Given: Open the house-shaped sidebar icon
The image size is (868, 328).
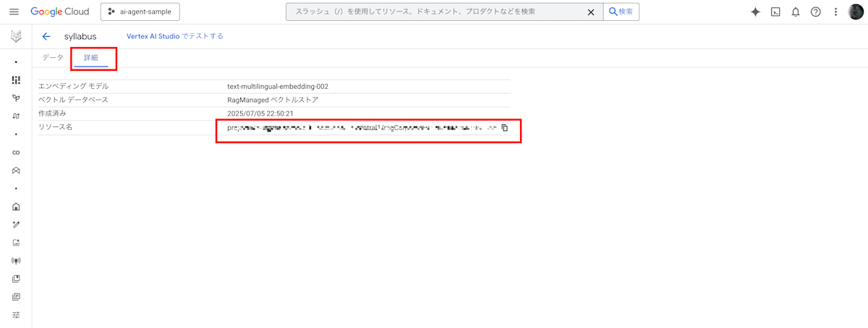Looking at the screenshot, I should [x=16, y=207].
